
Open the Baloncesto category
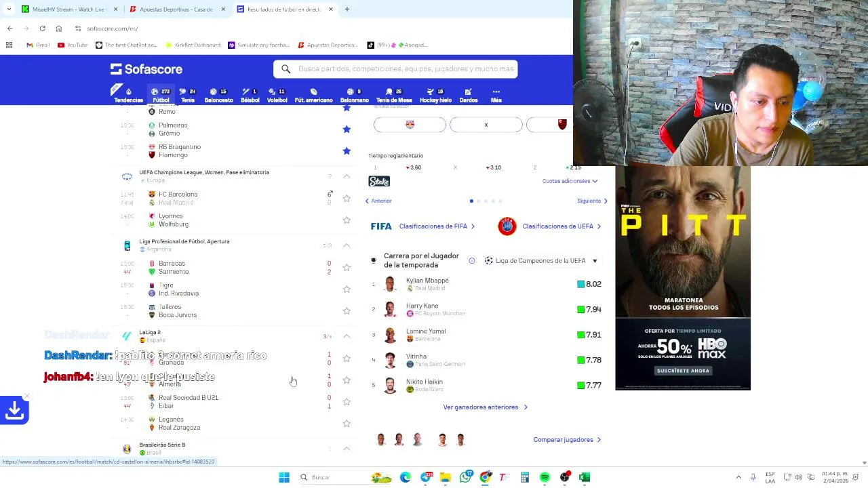click(x=218, y=96)
